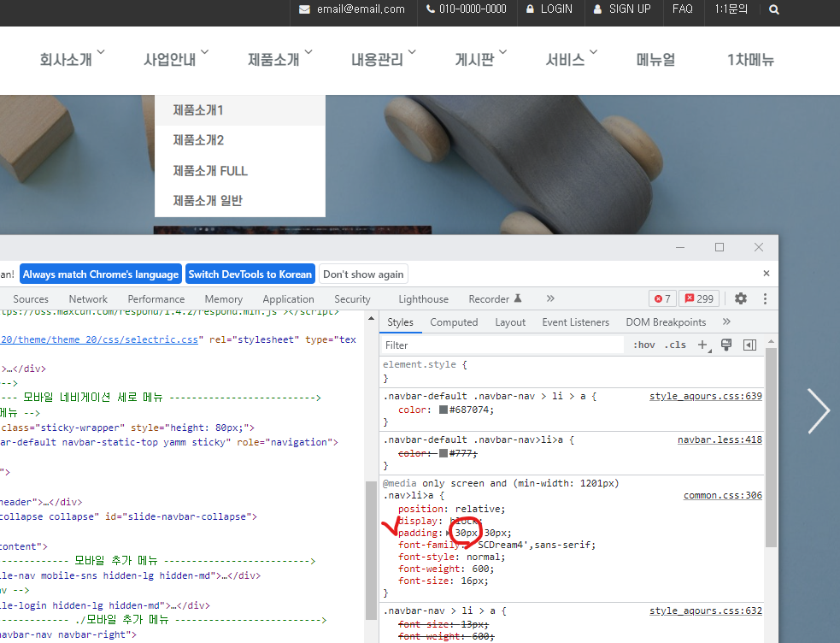The height and width of the screenshot is (643, 840).
Task: Click the lock icon next to LOGIN
Action: tap(530, 9)
